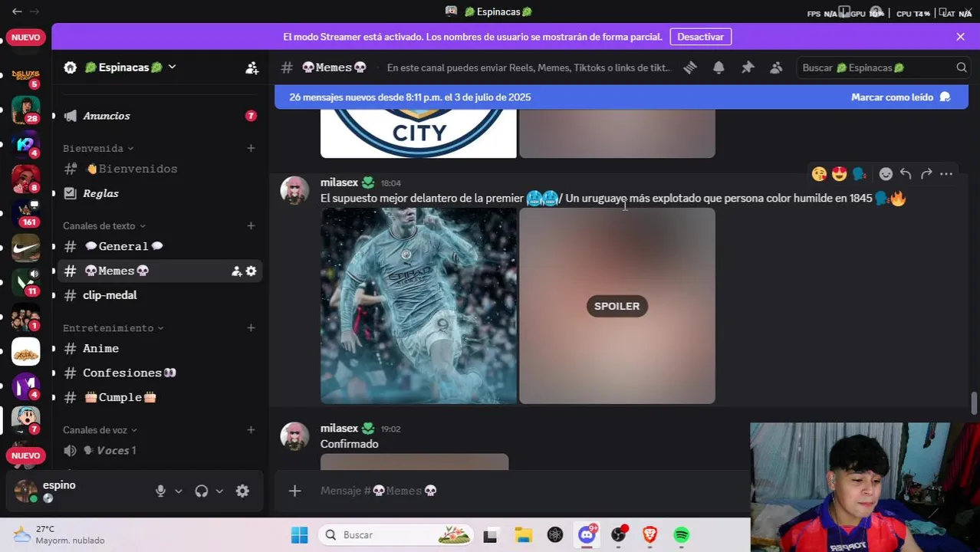Click the Windows taskbar Buscar box
980x552 pixels.
click(396, 535)
